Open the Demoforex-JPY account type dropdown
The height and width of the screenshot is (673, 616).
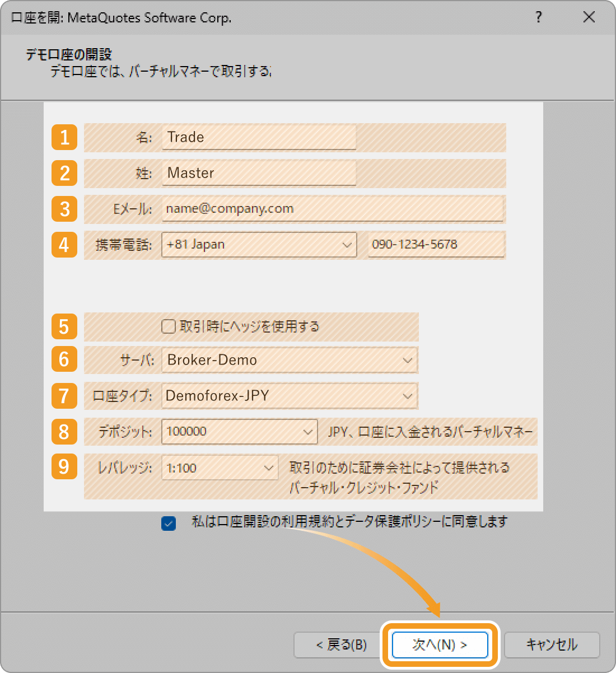coord(289,396)
